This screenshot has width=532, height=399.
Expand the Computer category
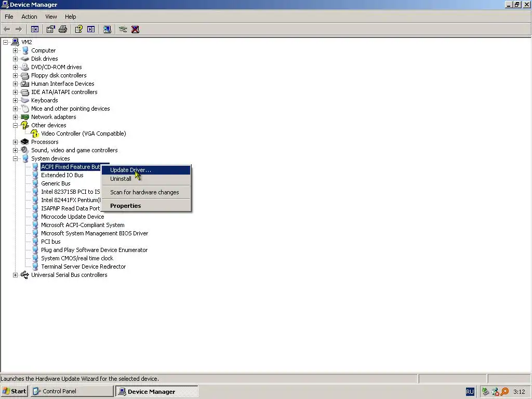[x=15, y=50]
